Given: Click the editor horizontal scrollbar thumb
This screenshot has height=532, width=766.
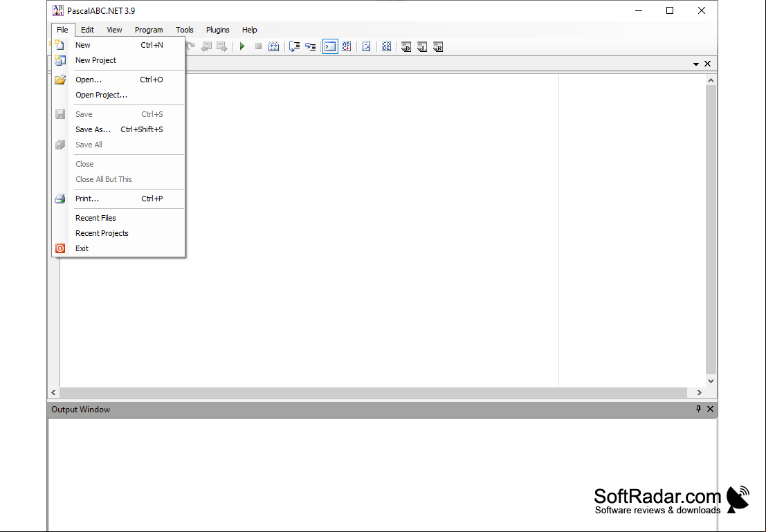Looking at the screenshot, I should [x=373, y=392].
